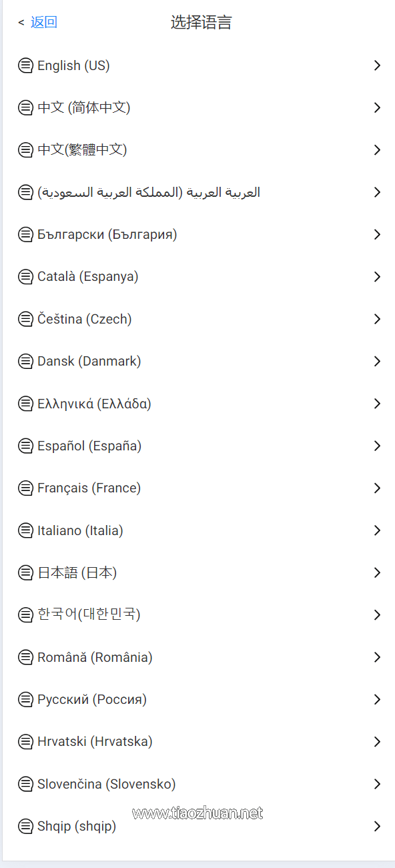
Task: Click the language icon next to Български
Action: (x=25, y=234)
